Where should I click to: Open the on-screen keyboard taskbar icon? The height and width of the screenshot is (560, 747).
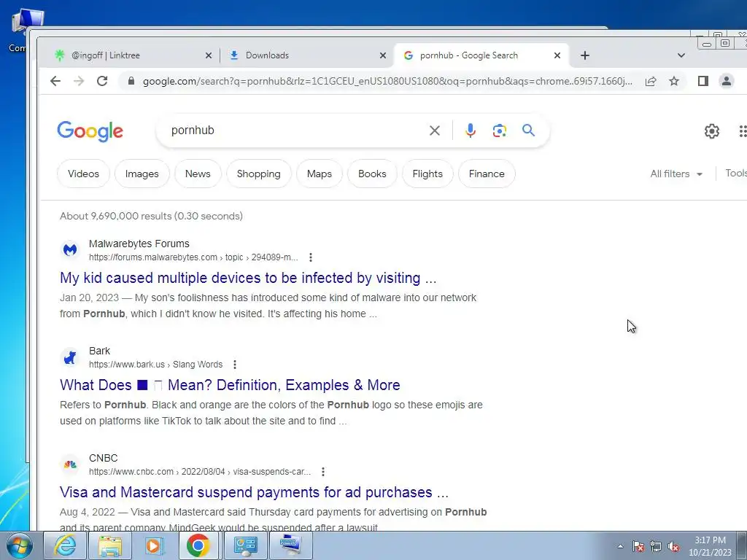click(x=291, y=545)
